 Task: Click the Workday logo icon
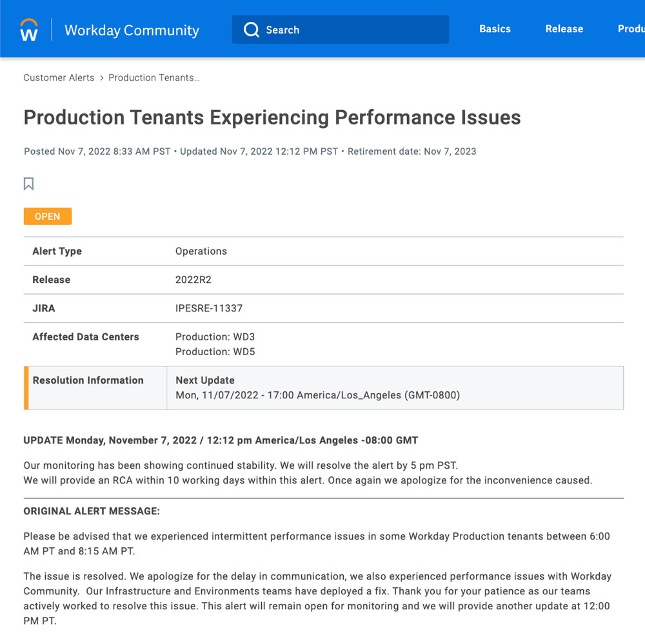29,30
